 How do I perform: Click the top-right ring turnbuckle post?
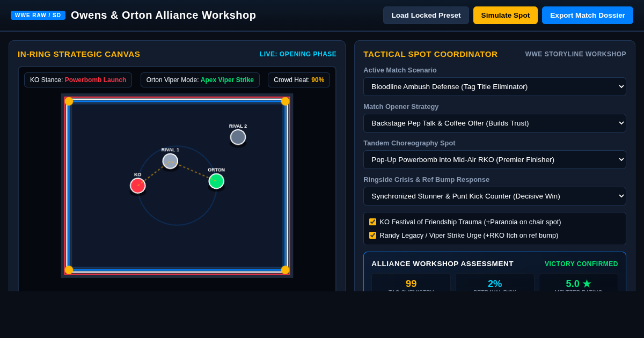pos(285,101)
